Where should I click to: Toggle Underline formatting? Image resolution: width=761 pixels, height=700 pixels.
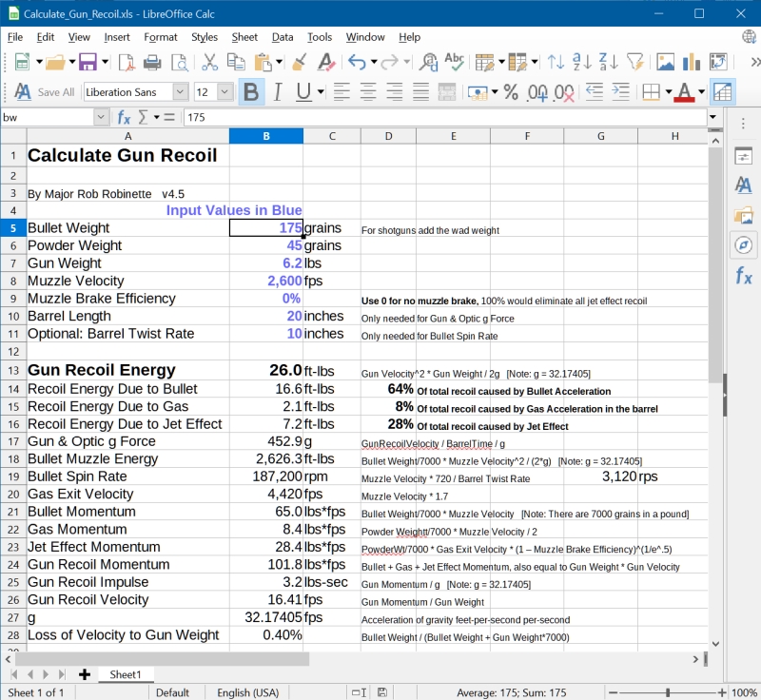[302, 92]
